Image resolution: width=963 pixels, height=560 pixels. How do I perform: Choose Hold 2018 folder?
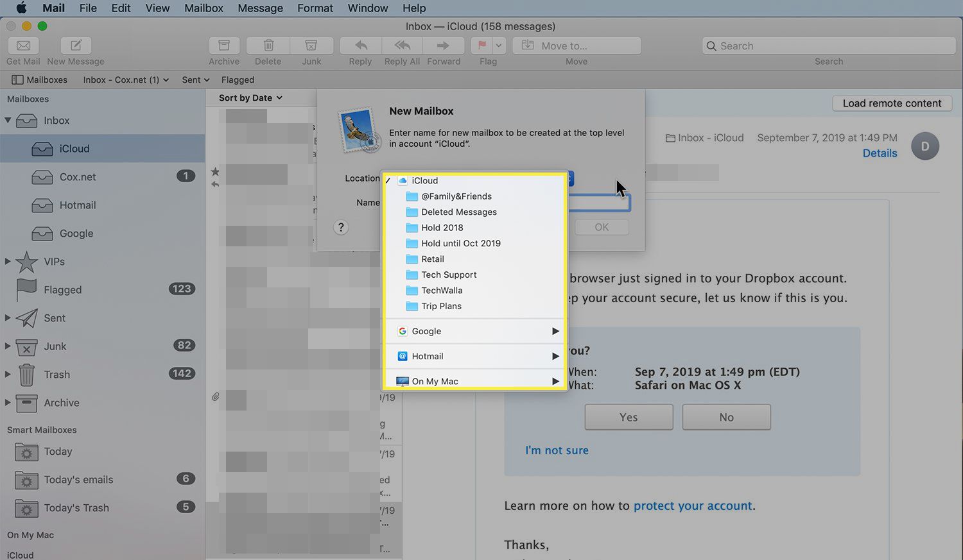(x=474, y=228)
